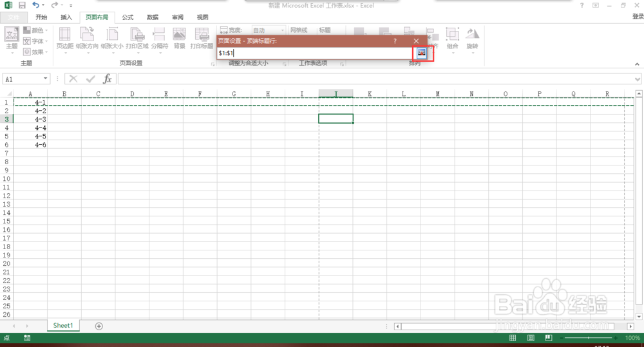Open the 文件 tab
644x347 pixels.
coord(14,17)
